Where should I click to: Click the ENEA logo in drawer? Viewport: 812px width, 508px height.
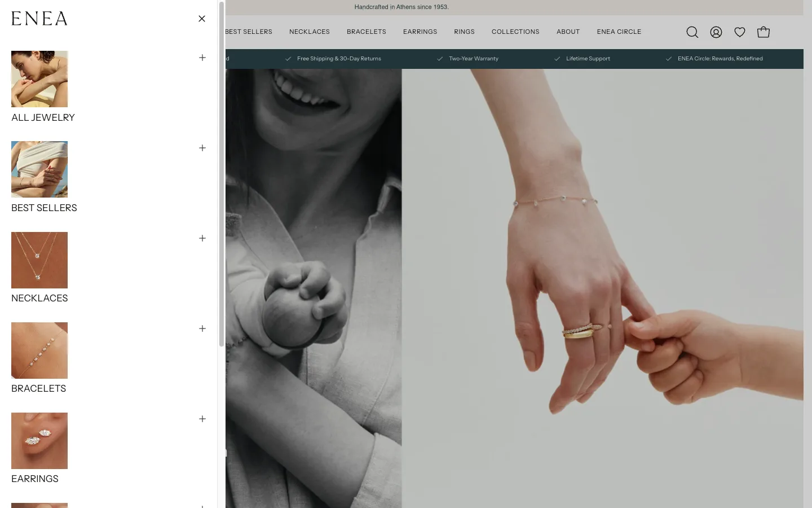click(x=39, y=19)
